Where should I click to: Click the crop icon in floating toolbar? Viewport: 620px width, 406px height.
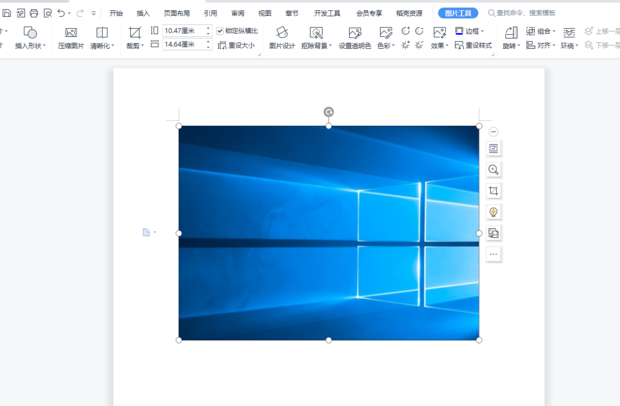tap(493, 191)
